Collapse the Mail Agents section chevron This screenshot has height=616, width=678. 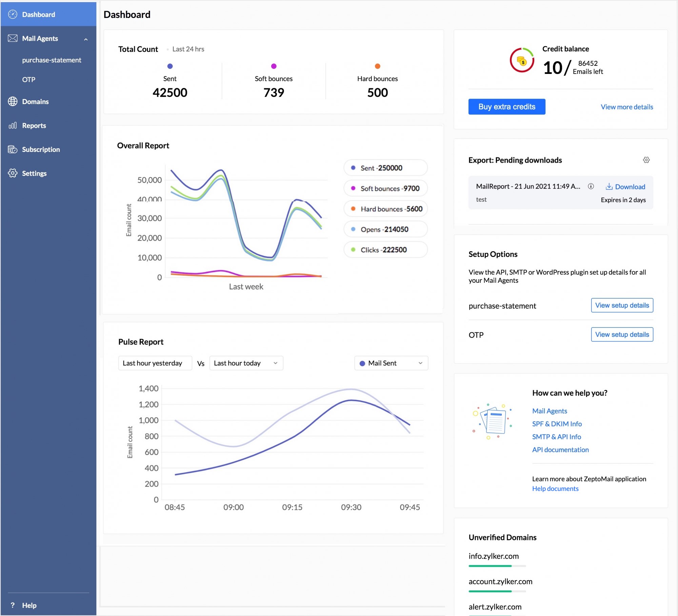point(86,38)
